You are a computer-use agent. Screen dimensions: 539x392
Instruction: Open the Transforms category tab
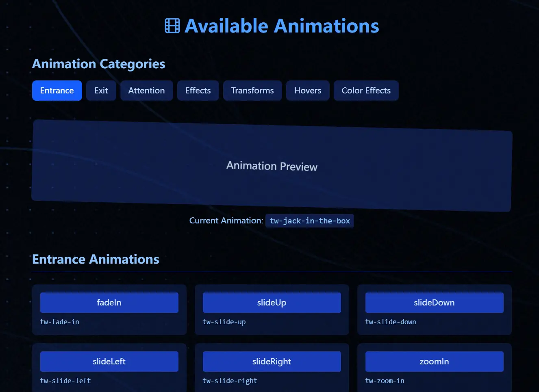(x=252, y=91)
